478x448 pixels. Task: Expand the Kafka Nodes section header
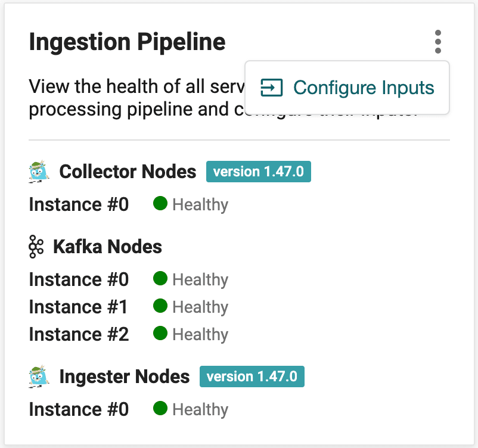[107, 246]
